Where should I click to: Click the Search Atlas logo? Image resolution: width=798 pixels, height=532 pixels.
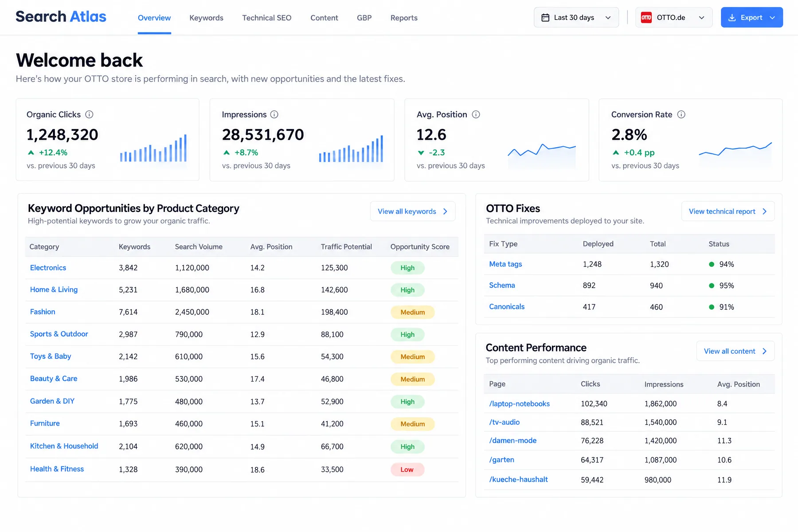tap(61, 17)
